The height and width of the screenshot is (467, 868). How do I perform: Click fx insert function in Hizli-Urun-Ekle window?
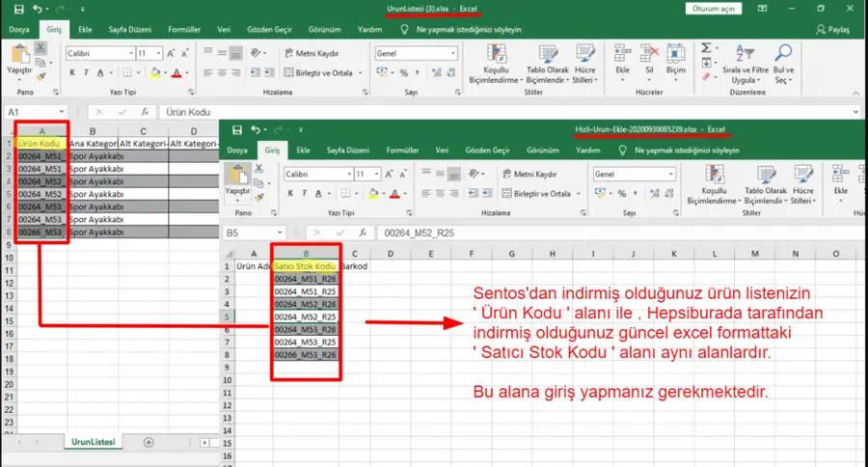point(362,233)
